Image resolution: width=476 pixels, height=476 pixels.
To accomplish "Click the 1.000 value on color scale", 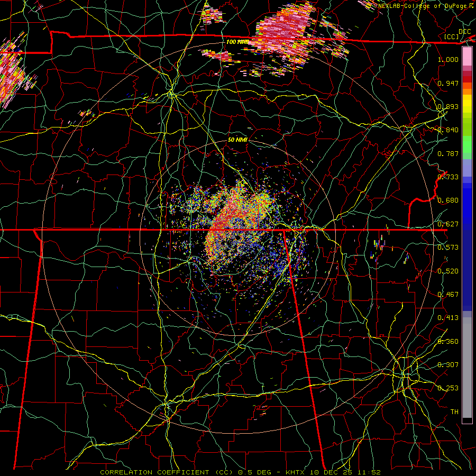I will (x=448, y=59).
